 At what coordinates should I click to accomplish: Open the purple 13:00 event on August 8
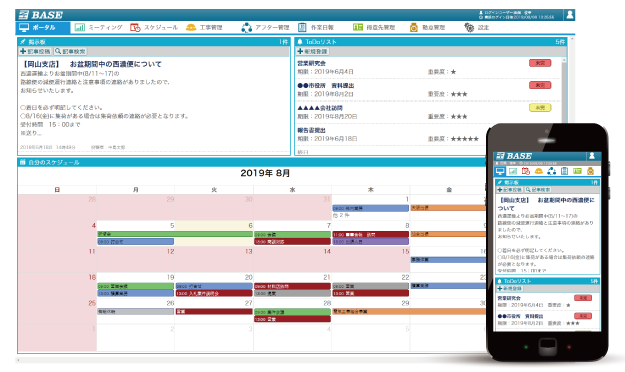[371, 242]
